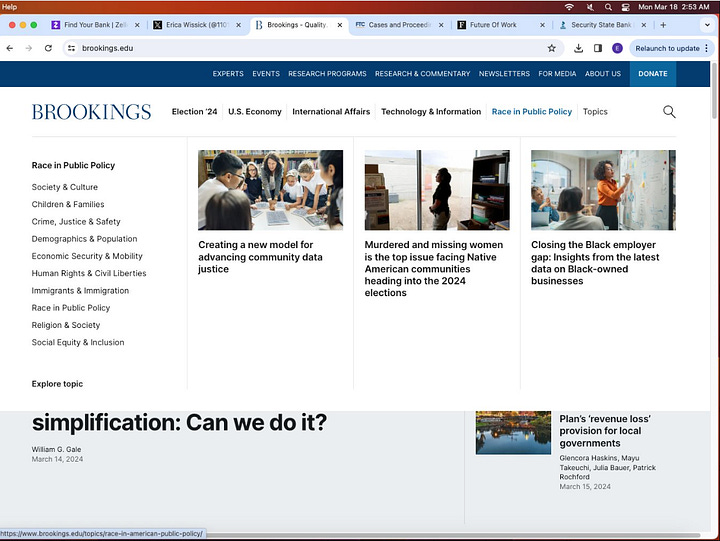The width and height of the screenshot is (720, 541).
Task: Open the purple profile avatar
Action: click(617, 48)
